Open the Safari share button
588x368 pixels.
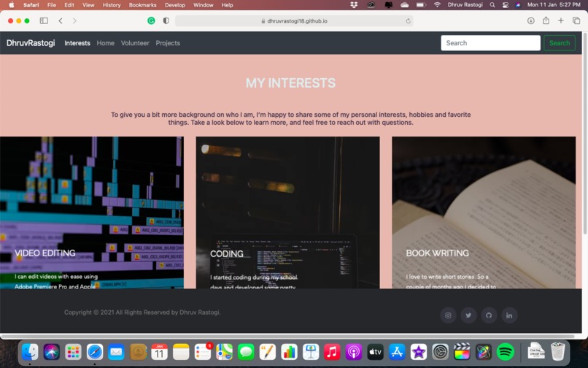546,20
